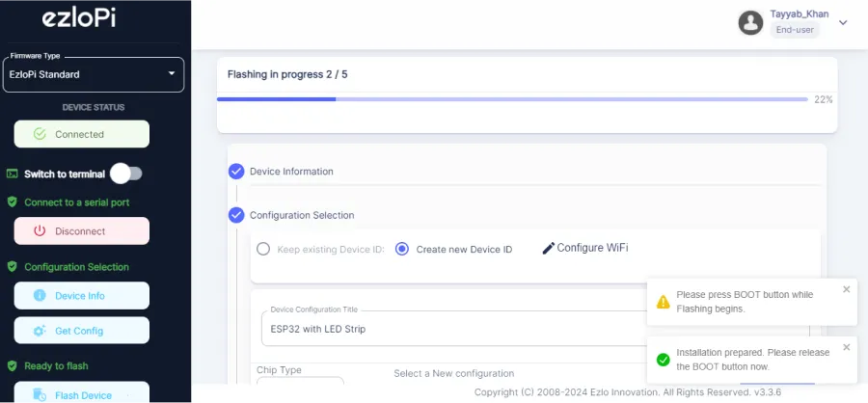Toggle the Switch to terminal switch
Screen dimensions: 868x403
click(x=126, y=174)
